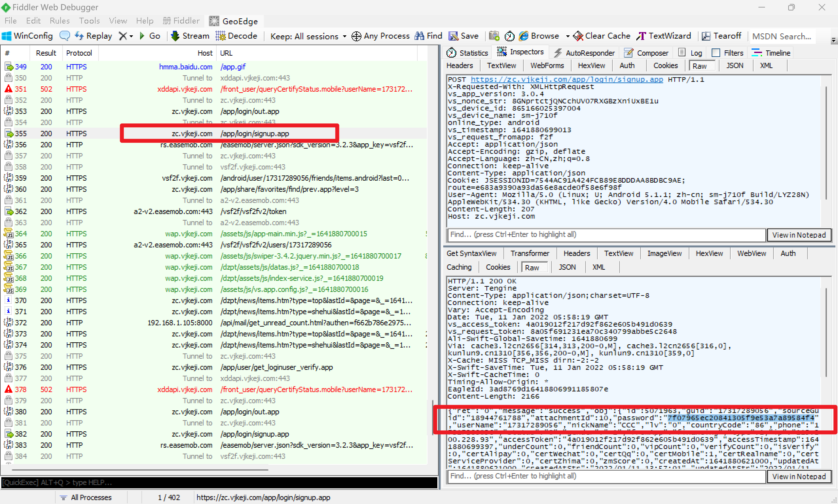Click the request pane vertical scrollbar

[827, 143]
